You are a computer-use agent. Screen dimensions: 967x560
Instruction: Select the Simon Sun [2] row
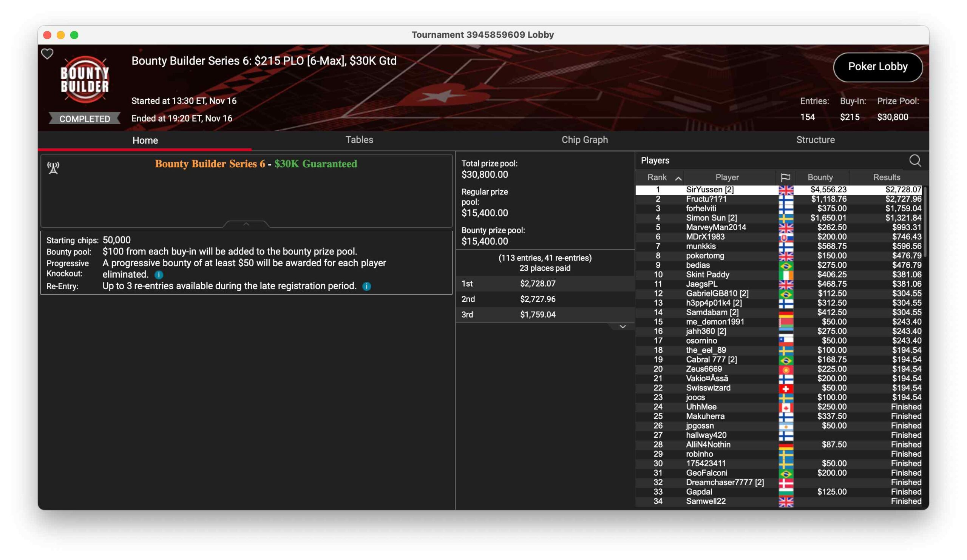pyautogui.click(x=711, y=218)
